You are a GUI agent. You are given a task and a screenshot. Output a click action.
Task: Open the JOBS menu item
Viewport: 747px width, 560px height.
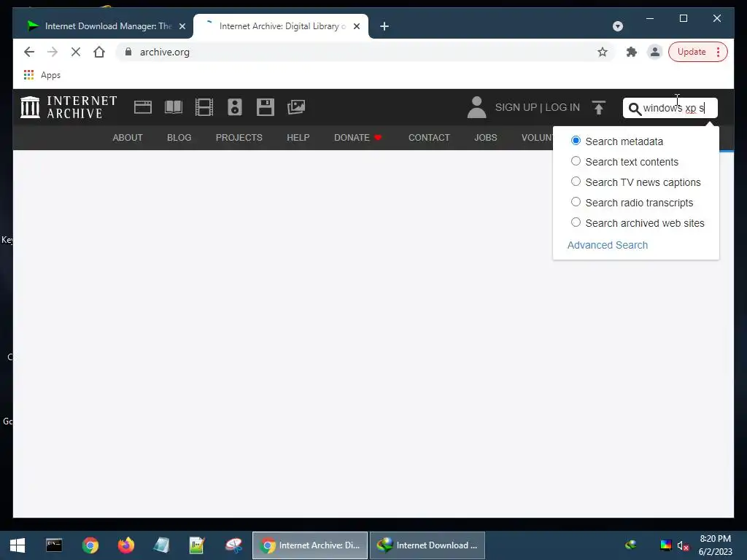click(485, 138)
